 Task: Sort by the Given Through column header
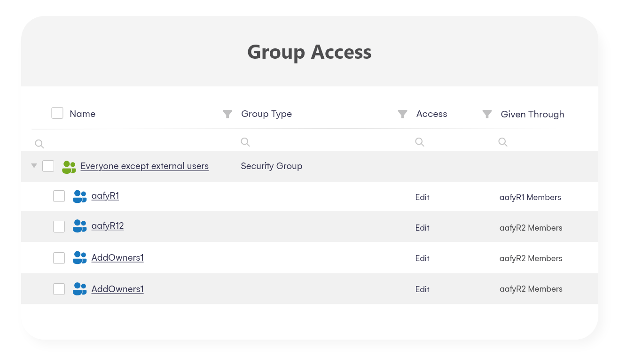533,114
